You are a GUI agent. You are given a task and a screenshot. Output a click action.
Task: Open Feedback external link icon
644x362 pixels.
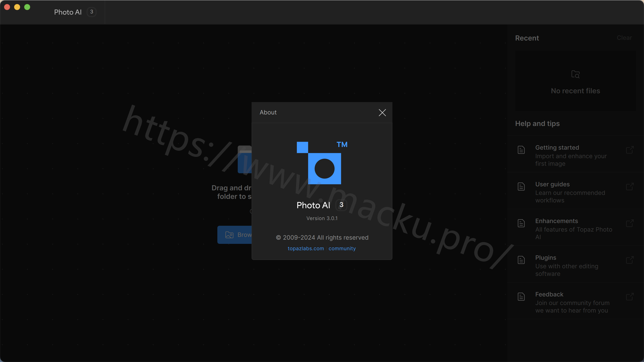630,297
